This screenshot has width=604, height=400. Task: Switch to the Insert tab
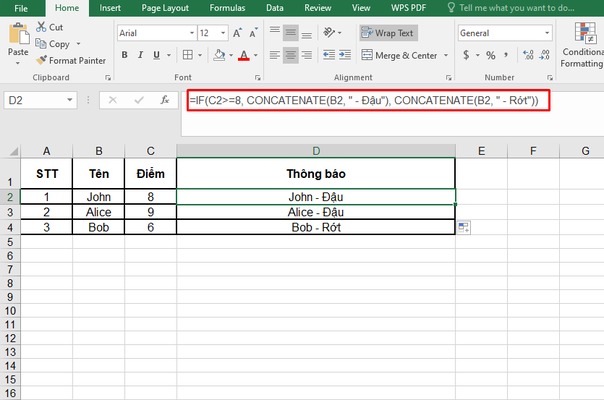coord(110,8)
